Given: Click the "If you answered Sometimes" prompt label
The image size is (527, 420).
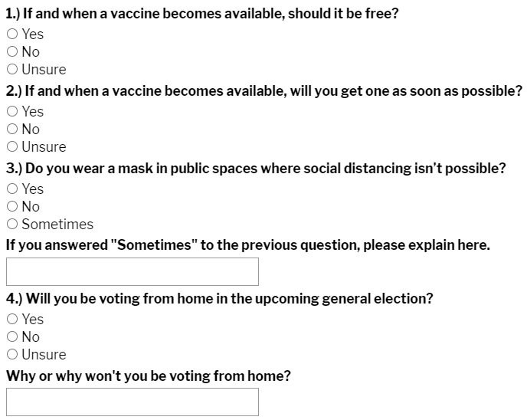Looking at the screenshot, I should pos(247,245).
